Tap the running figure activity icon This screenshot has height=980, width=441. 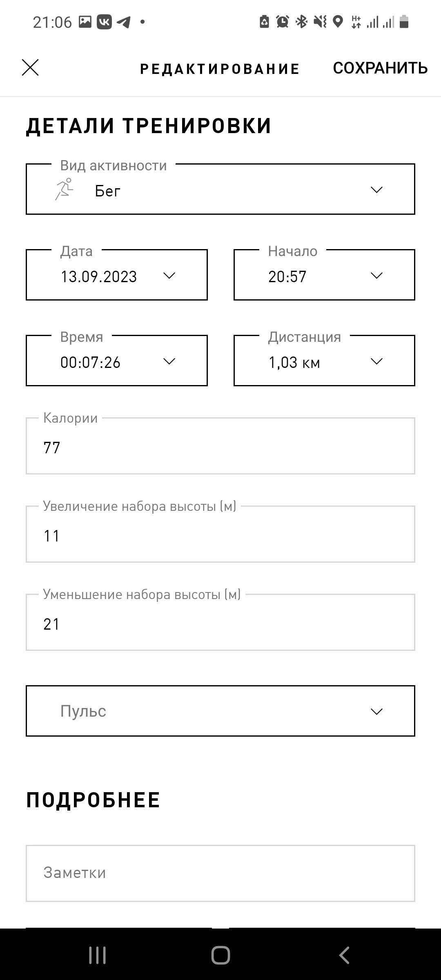(x=64, y=189)
